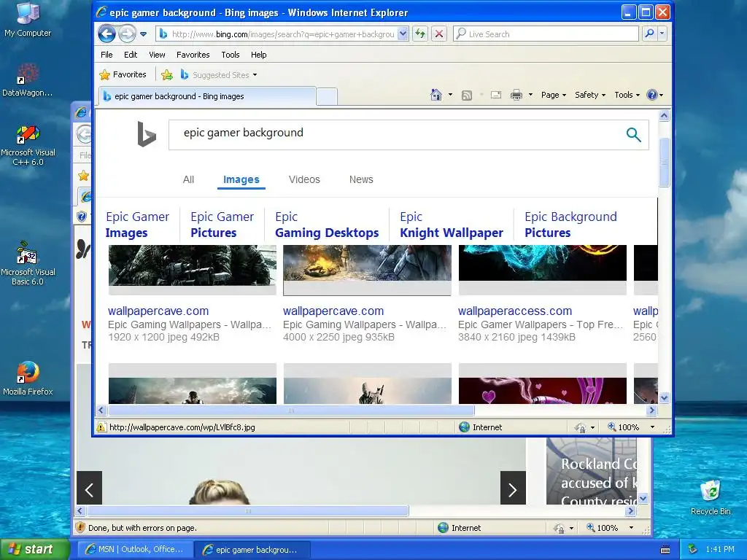
Task: Expand the address bar URL history dropdown
Action: [x=403, y=34]
